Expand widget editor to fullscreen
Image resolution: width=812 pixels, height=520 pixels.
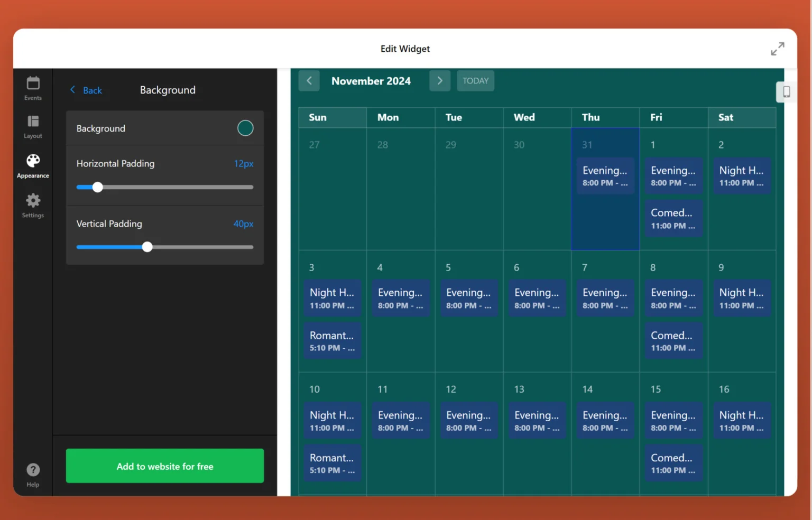coord(777,49)
